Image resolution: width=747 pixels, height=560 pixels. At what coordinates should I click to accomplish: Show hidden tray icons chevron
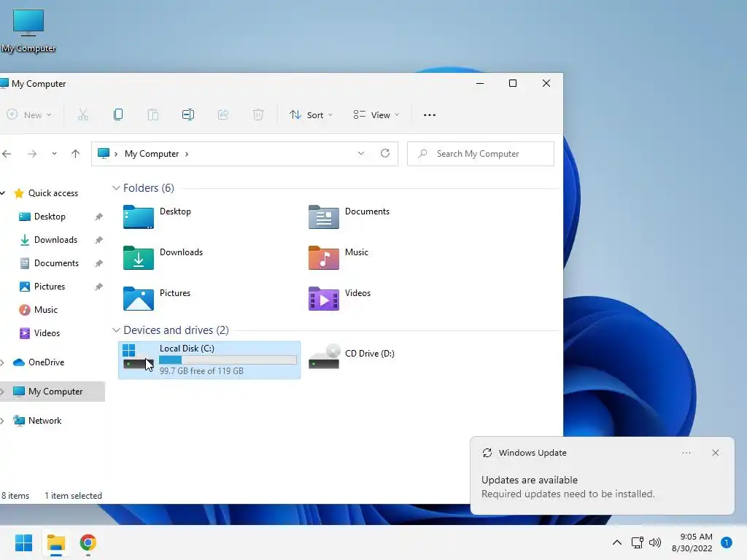pyautogui.click(x=617, y=542)
